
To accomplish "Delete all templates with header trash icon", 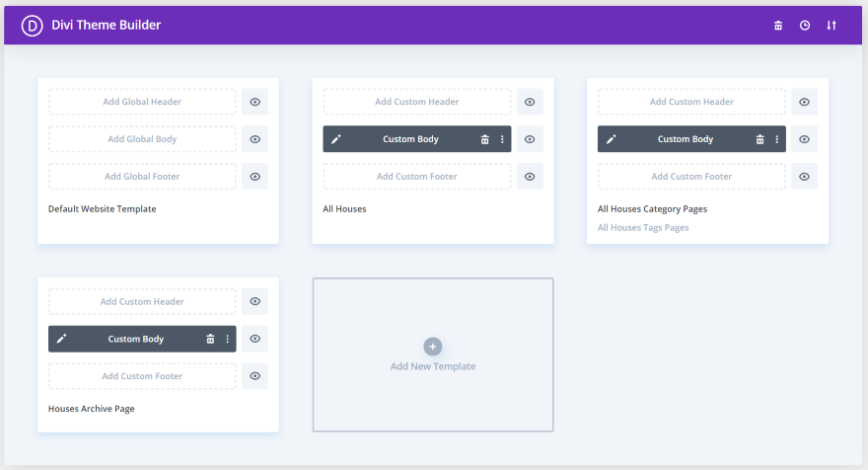I will (x=778, y=26).
